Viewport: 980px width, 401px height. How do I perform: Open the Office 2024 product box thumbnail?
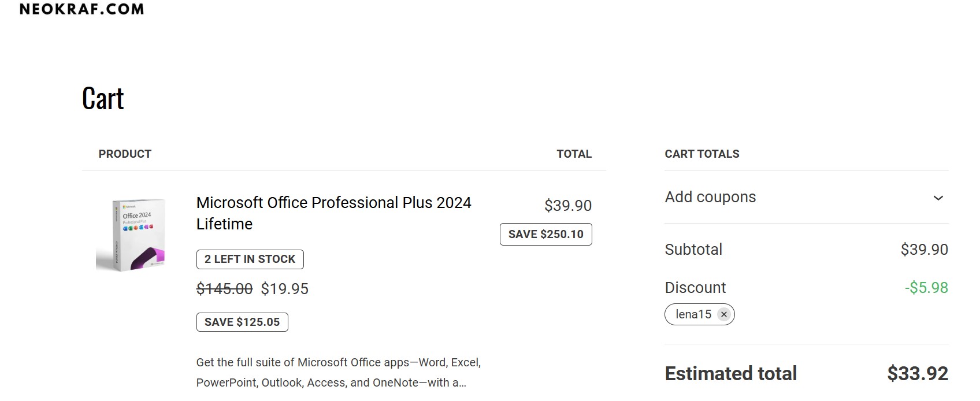[131, 234]
